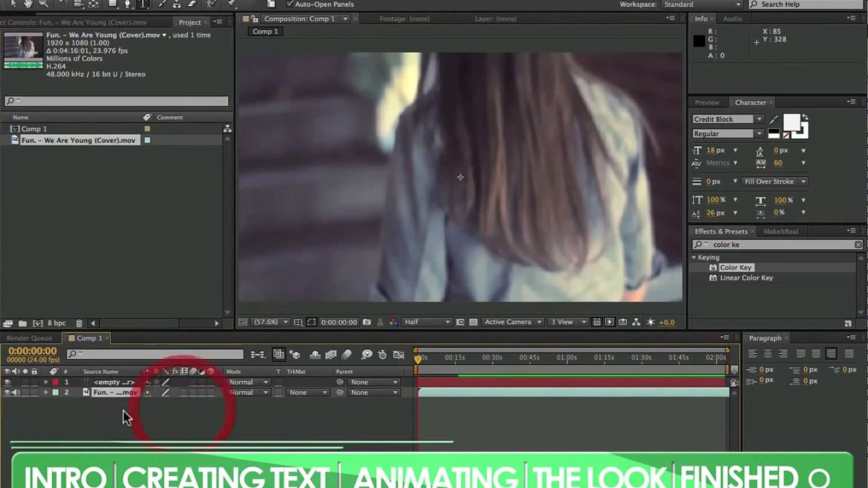
Task: Clear the Effects & Presets search field
Action: (858, 245)
